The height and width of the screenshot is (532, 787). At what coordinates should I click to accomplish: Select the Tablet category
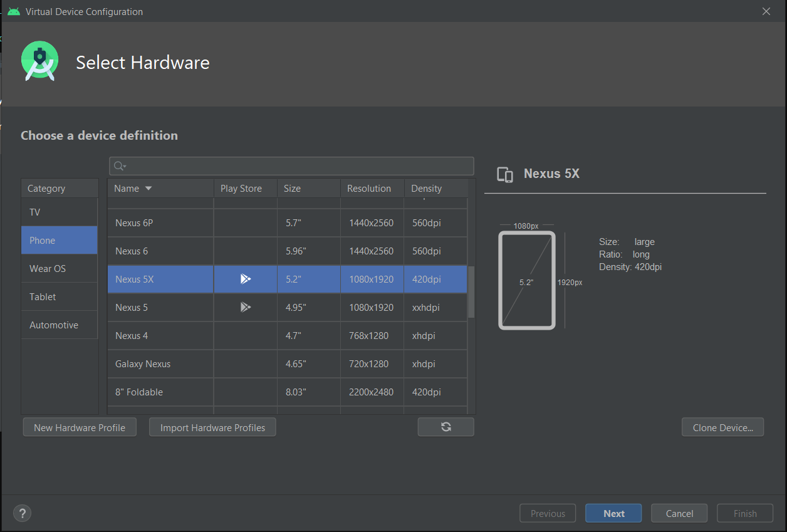pos(60,296)
